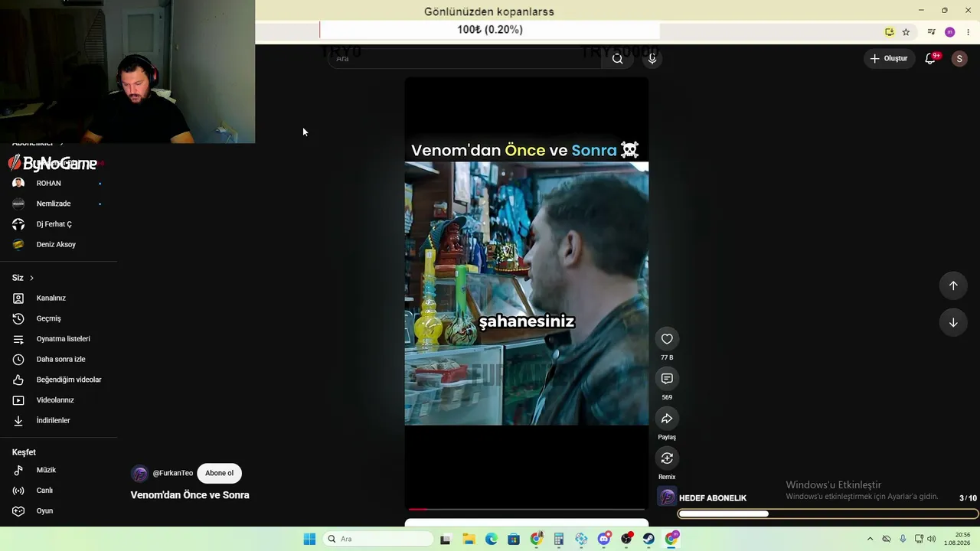The width and height of the screenshot is (980, 551).
Task: Open Chrome media controls icon
Action: coord(931,32)
